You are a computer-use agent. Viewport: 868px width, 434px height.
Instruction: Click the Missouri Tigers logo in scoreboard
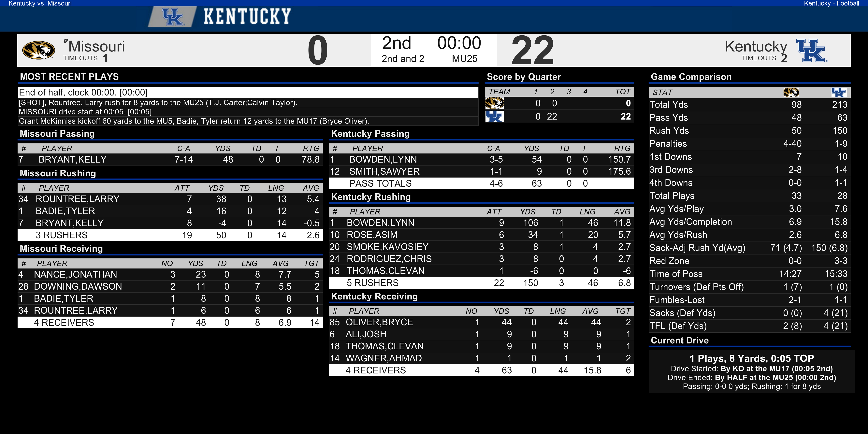38,50
